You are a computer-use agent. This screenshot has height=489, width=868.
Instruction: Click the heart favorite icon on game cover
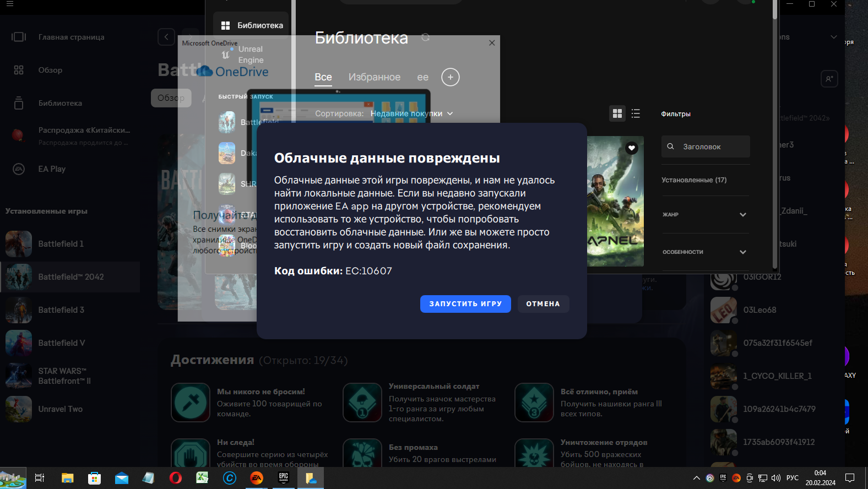tap(632, 148)
